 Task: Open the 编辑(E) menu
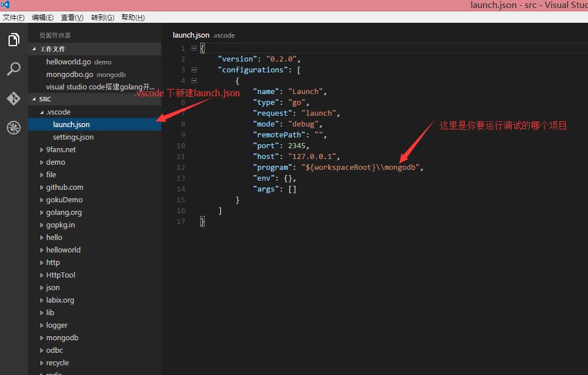(43, 18)
